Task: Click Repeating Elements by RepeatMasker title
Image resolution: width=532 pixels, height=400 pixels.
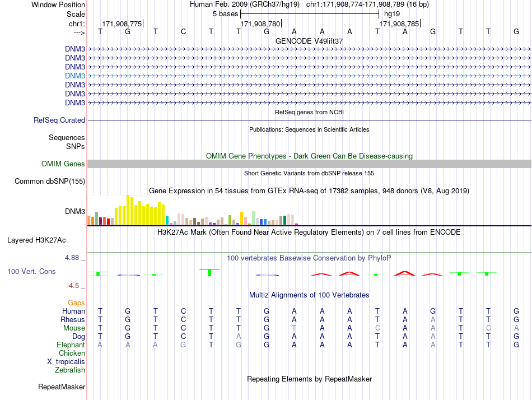Action: 310,379
